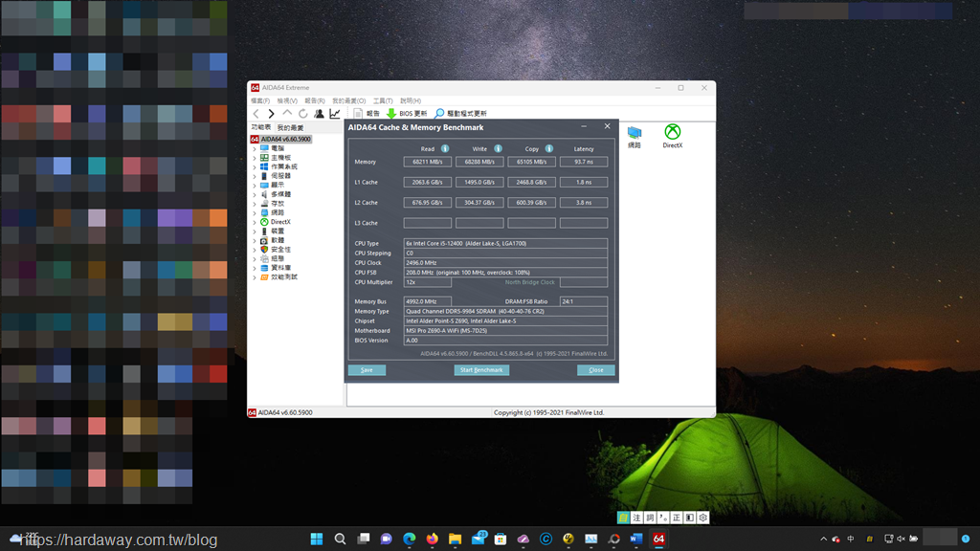This screenshot has width=980, height=551.
Task: Click the empty L3 Cache Read field
Action: pos(428,223)
